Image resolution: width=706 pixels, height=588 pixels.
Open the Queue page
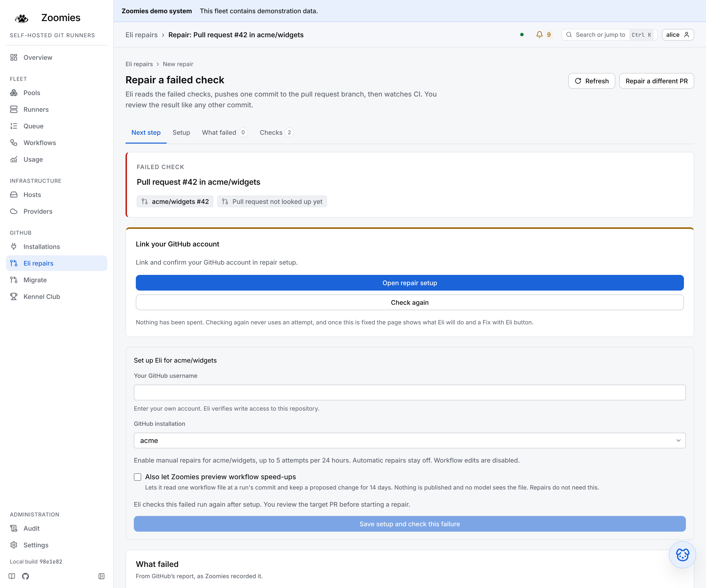click(56, 126)
